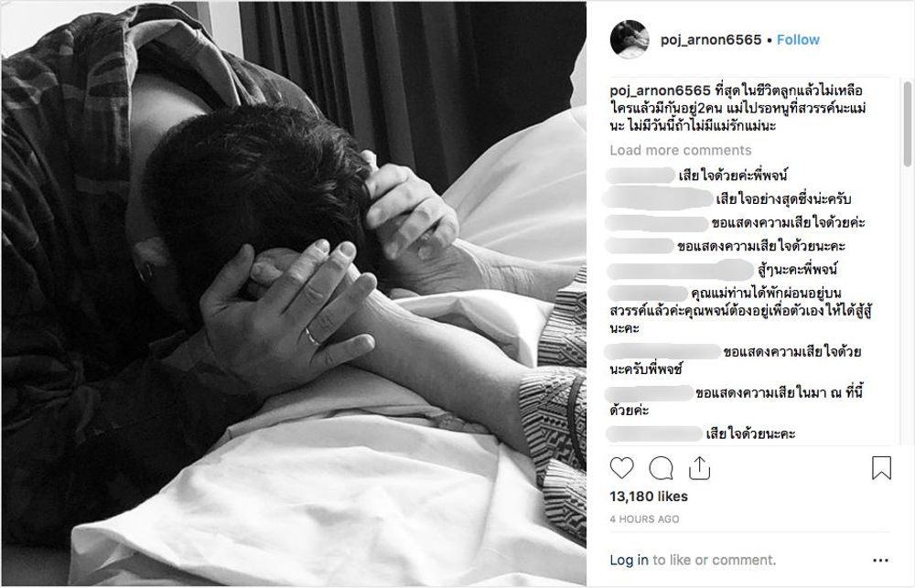Expand Load more comments

point(681,150)
